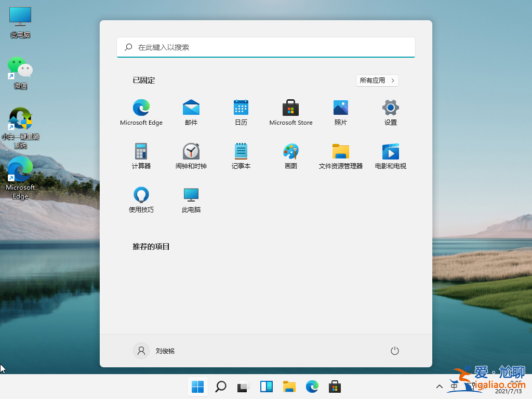The height and width of the screenshot is (399, 532).
Task: Open 设置 settings
Action: 390,109
